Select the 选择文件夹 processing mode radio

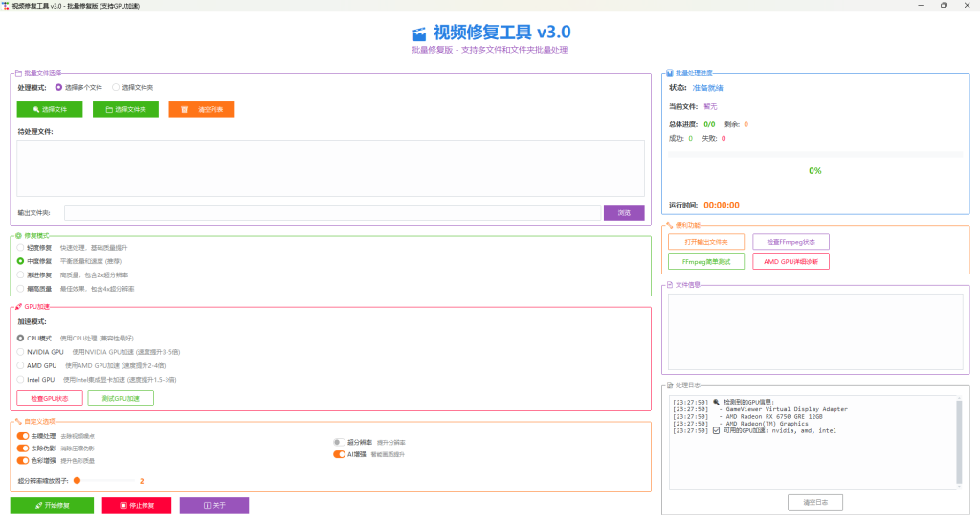(117, 87)
